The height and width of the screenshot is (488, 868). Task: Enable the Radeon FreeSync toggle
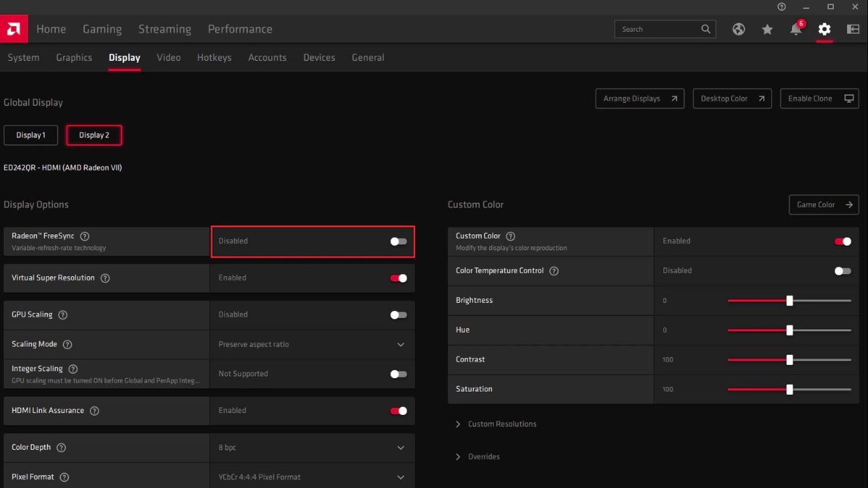tap(399, 241)
